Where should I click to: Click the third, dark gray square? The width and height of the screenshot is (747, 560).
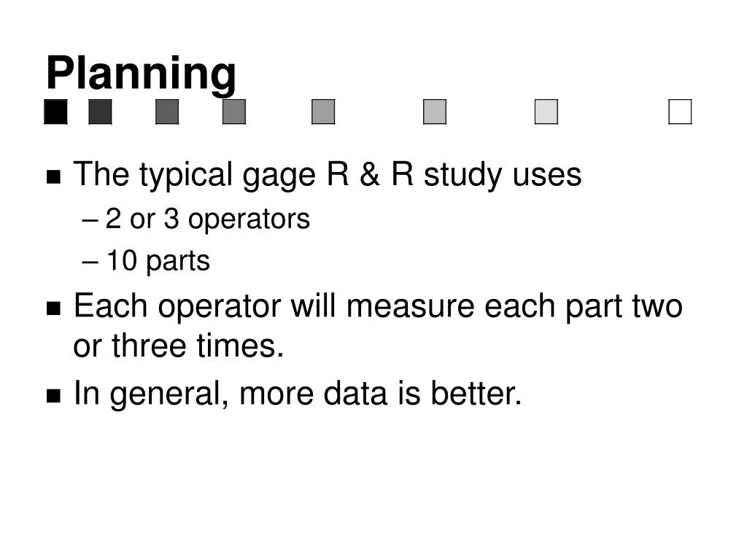click(167, 112)
